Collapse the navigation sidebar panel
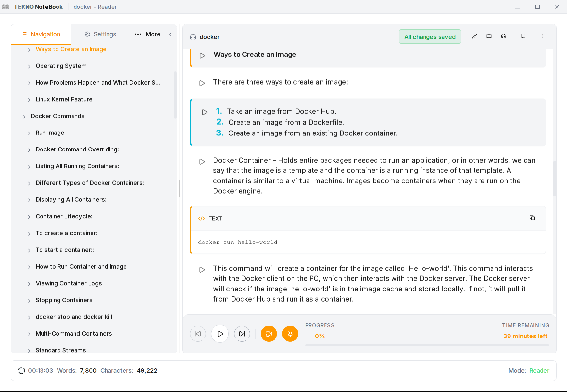Screen dimensions: 567x392 click(170, 34)
